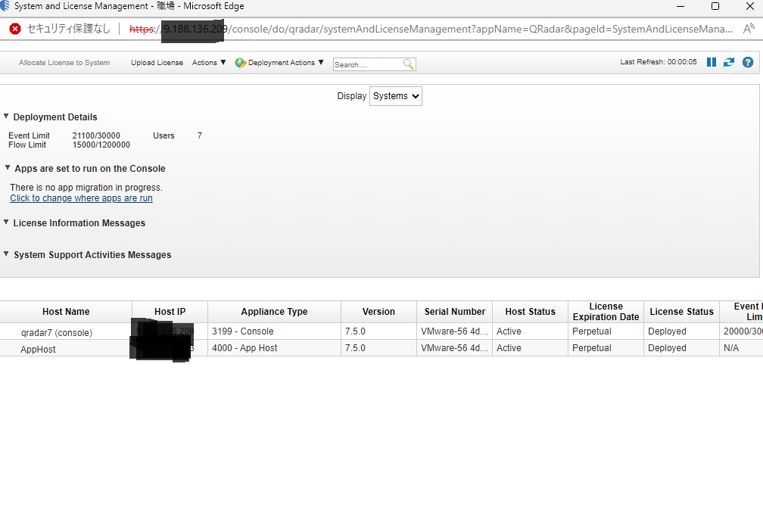The width and height of the screenshot is (763, 532).
Task: Click the browser address bar URL
Action: click(x=431, y=29)
